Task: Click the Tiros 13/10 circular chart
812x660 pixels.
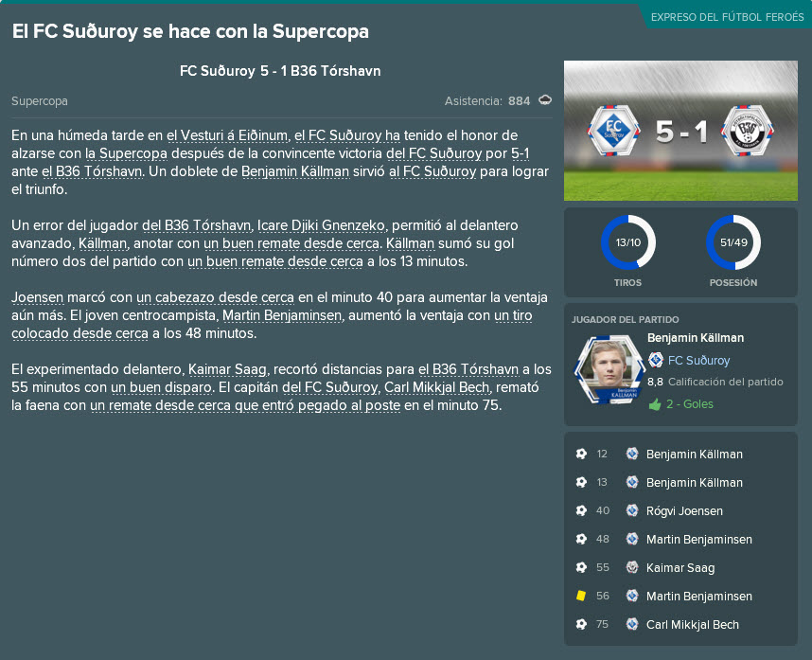Action: pyautogui.click(x=628, y=242)
